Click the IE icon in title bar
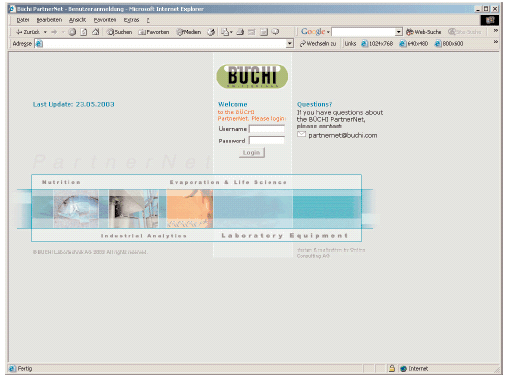Viewport: 505px width, 377px height. [x=12, y=9]
